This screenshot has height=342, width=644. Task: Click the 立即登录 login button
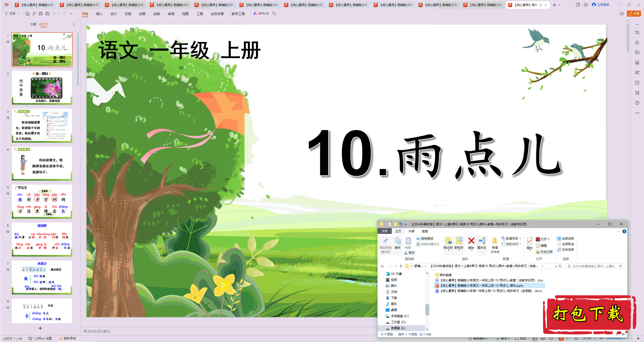(601, 5)
